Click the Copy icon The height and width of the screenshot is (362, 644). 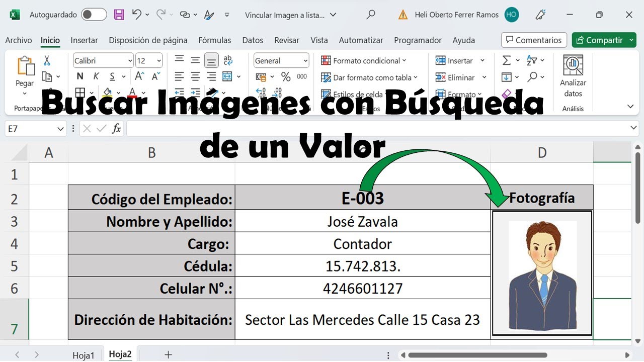(x=47, y=76)
